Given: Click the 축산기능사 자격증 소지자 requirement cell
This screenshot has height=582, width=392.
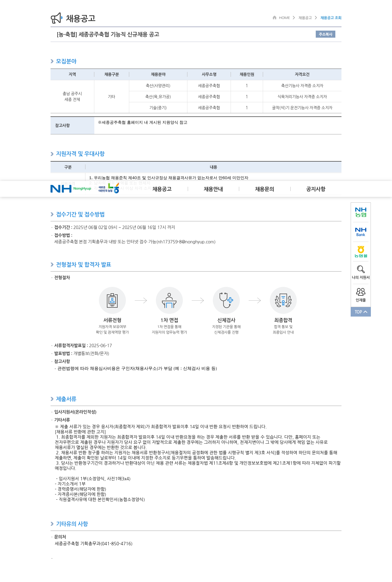Looking at the screenshot, I should (302, 86).
